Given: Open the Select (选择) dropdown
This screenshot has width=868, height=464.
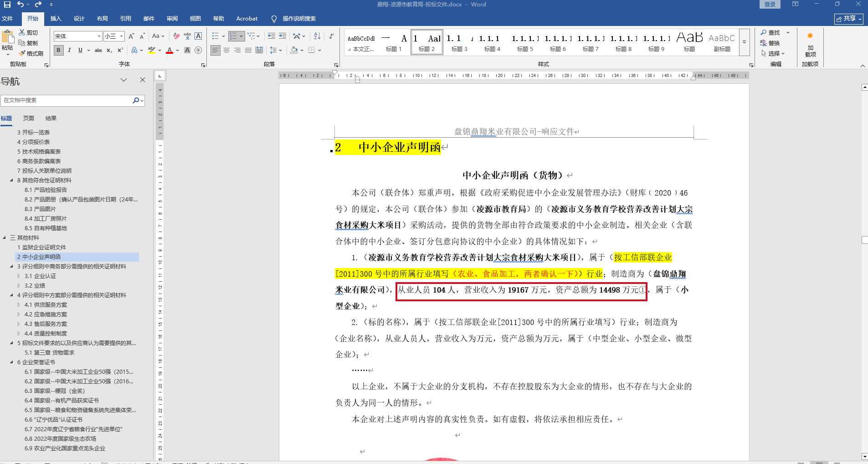Looking at the screenshot, I should (773, 53).
